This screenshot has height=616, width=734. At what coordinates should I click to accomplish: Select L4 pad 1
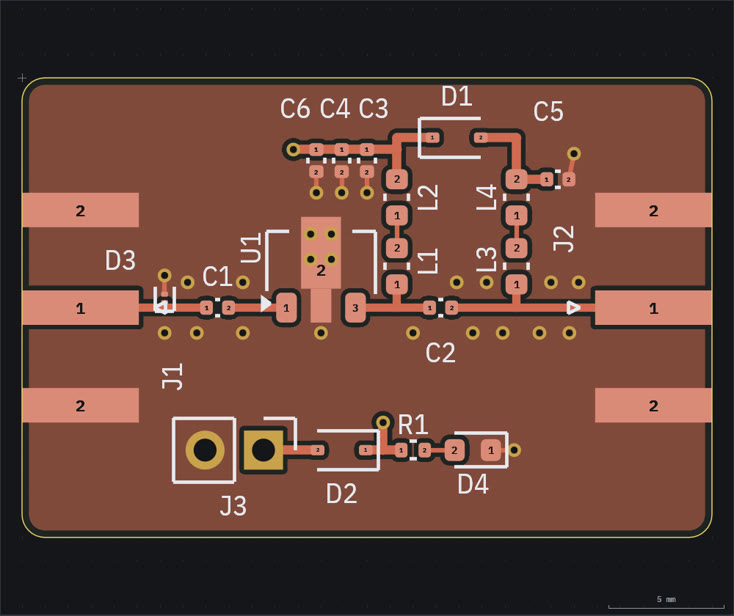coord(516,215)
